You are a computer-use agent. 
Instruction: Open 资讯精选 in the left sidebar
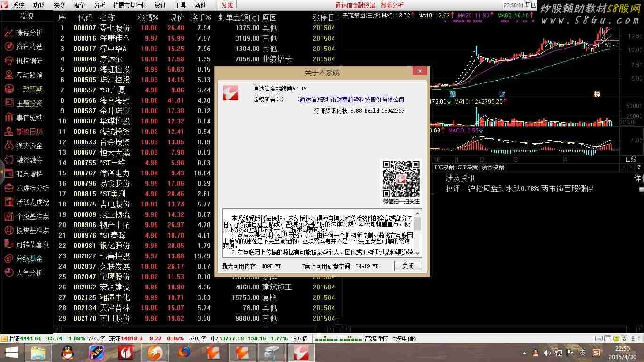pos(29,47)
